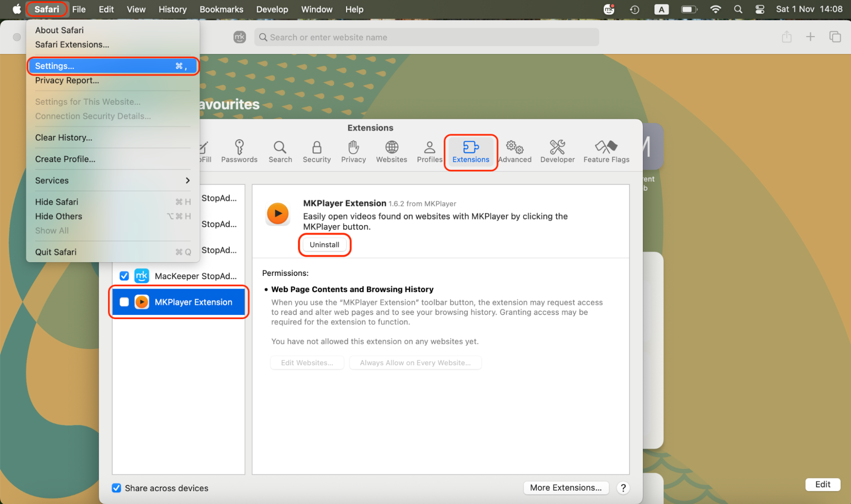Image resolution: width=851 pixels, height=504 pixels.
Task: Switch to the Privacy settings pane
Action: (353, 152)
